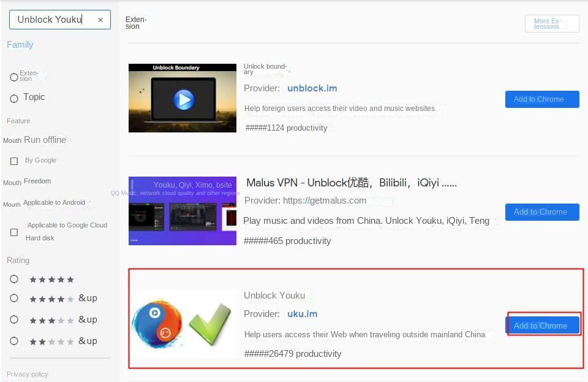Screen dimensions: 588x382
Task: Choose the five-star rating filter
Action: [x=14, y=279]
